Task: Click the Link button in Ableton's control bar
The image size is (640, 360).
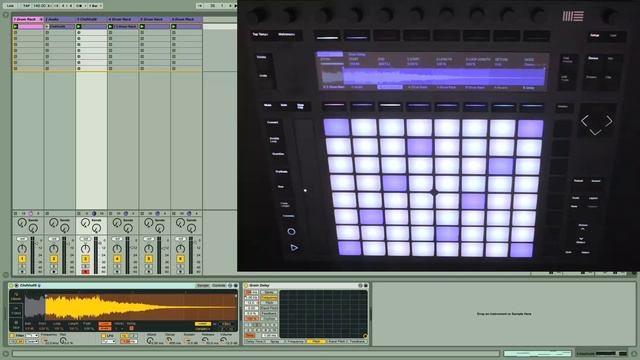Action: coord(10,6)
